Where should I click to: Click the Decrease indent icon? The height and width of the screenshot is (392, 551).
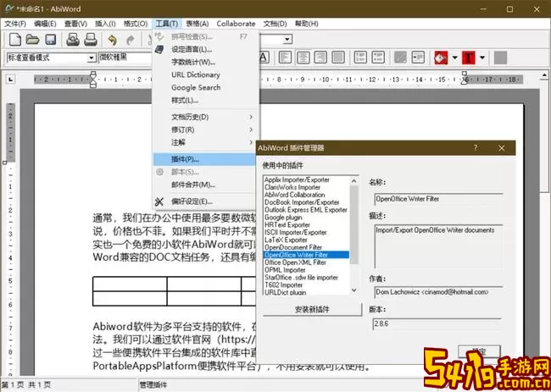point(400,58)
